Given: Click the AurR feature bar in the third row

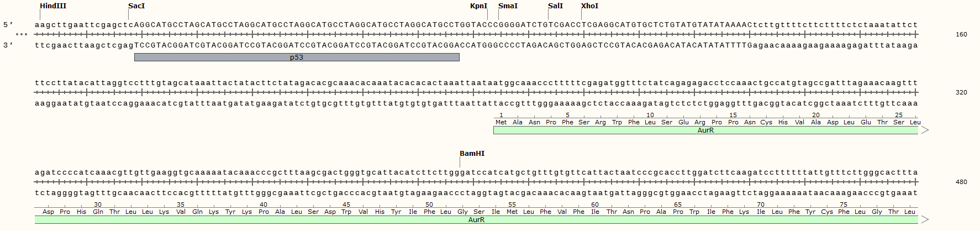Looking at the screenshot, I should (x=476, y=220).
